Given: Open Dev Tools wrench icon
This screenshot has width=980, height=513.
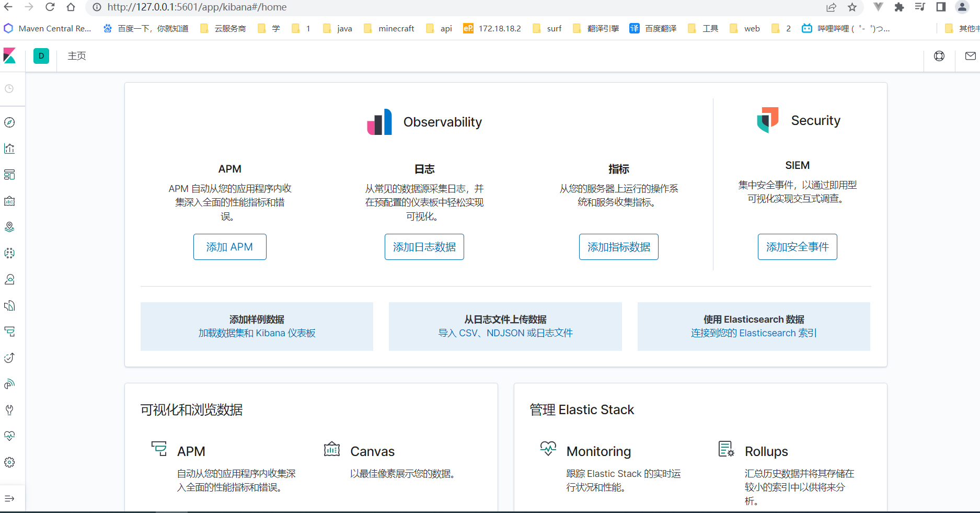Looking at the screenshot, I should [9, 410].
